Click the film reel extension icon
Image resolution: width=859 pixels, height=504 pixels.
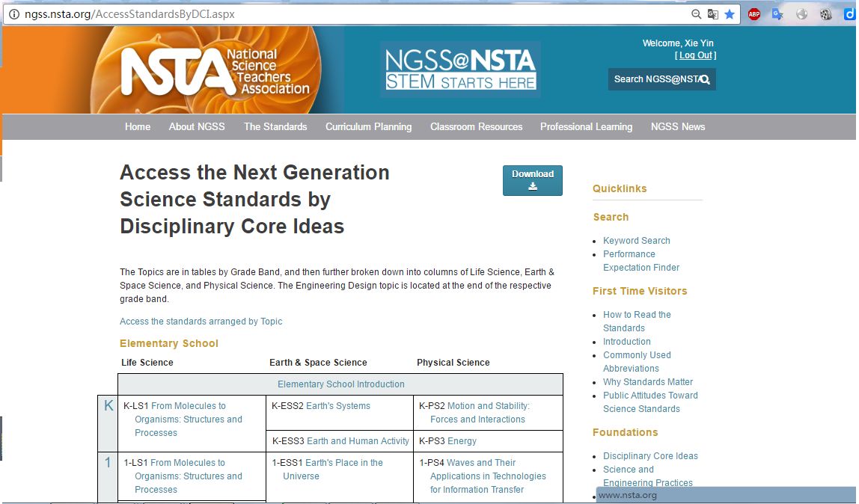coord(826,14)
